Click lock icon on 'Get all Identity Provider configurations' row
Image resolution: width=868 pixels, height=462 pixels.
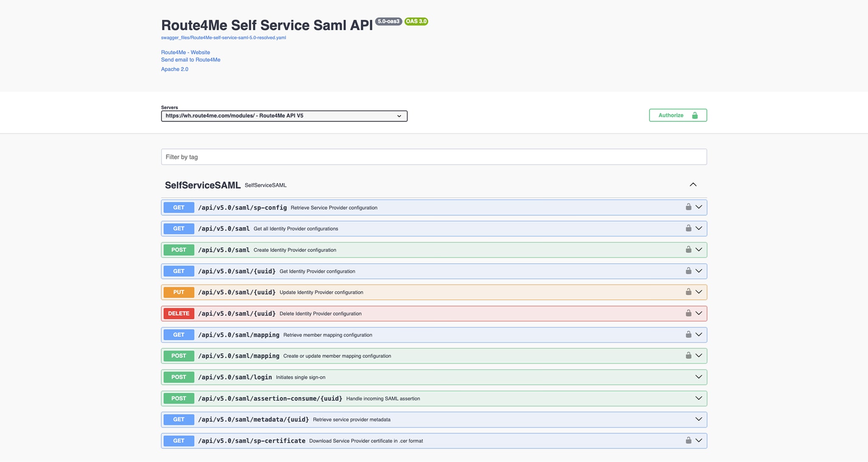pos(688,228)
